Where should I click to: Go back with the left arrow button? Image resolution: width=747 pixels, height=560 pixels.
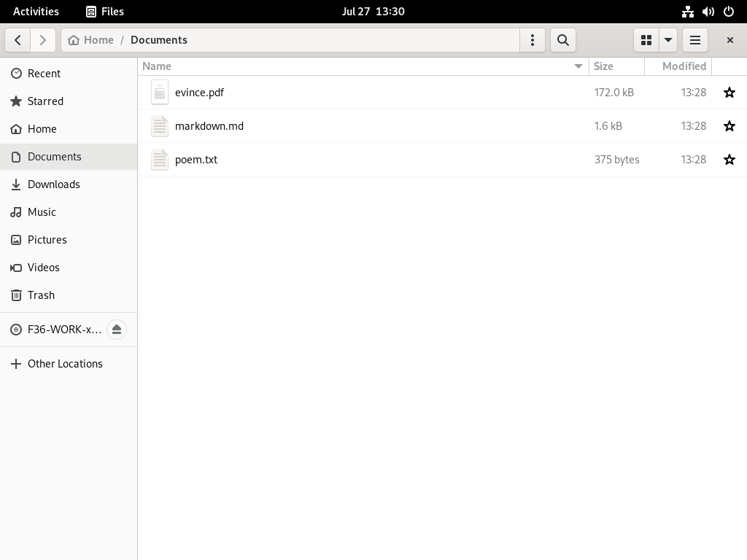click(x=18, y=40)
